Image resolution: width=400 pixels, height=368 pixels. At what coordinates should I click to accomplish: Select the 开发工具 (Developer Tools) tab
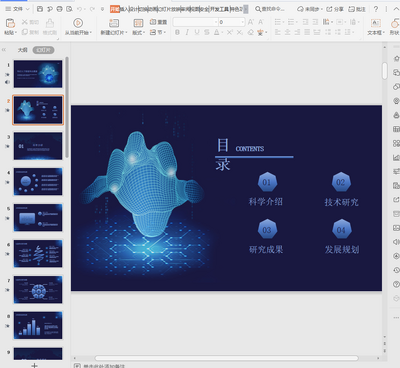pos(219,9)
